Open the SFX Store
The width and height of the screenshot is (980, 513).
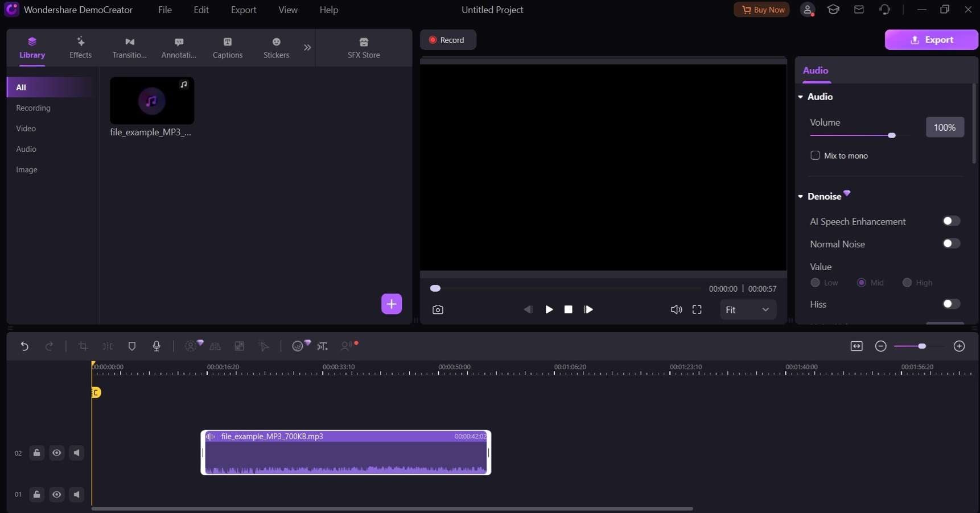pos(364,48)
